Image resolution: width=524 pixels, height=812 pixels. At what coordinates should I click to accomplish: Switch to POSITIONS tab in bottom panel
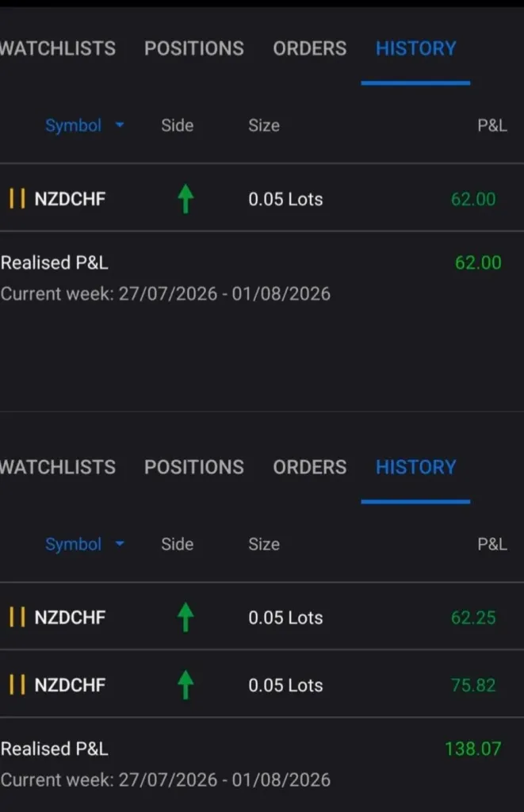point(194,467)
